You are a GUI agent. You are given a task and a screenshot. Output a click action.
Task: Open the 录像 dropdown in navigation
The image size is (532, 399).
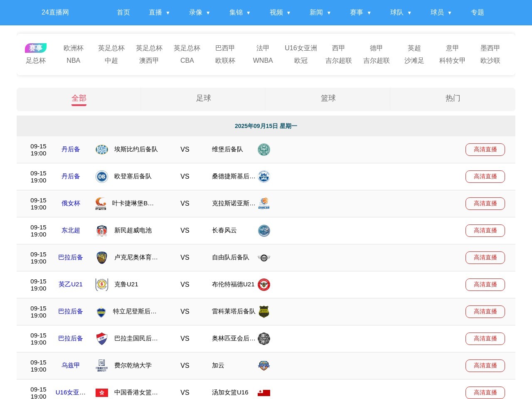click(x=199, y=12)
